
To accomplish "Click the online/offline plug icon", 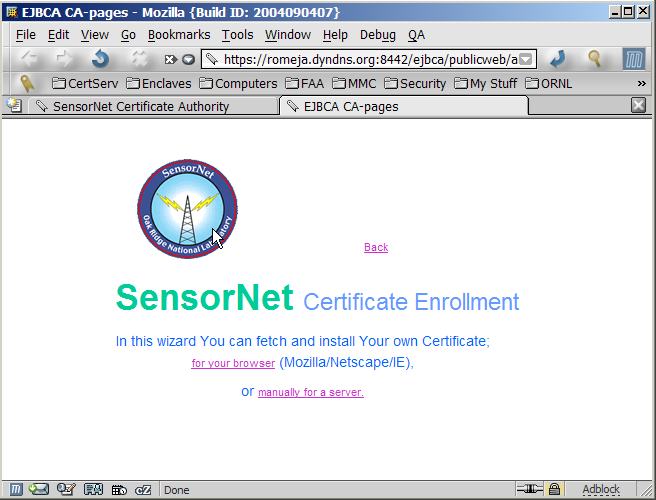I will [529, 488].
